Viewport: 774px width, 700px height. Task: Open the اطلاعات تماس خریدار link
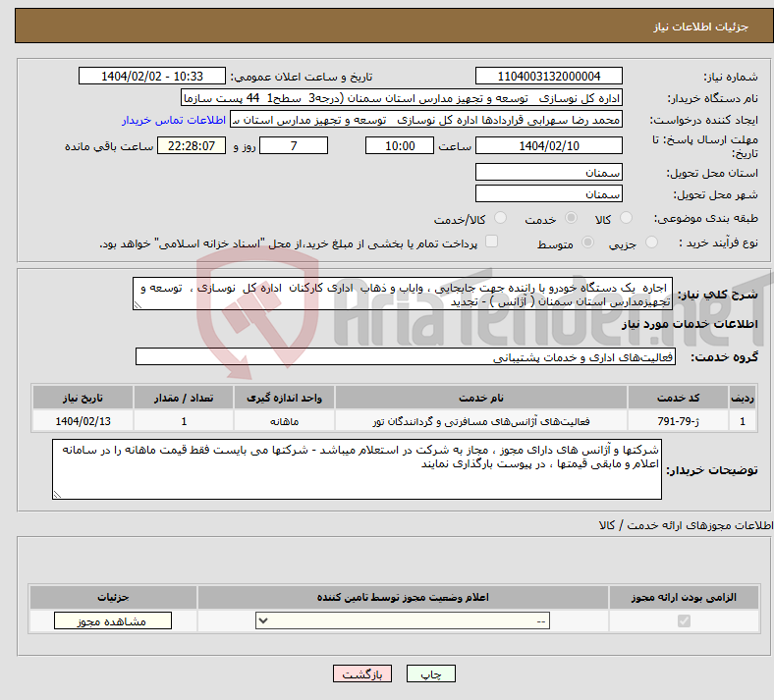[174, 120]
